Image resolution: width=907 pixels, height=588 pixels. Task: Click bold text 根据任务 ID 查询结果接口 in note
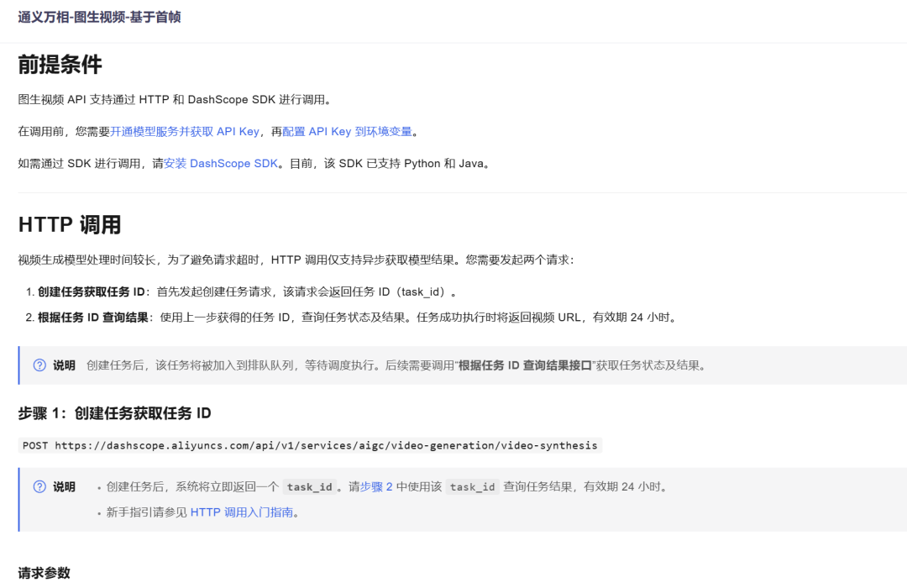point(525,365)
